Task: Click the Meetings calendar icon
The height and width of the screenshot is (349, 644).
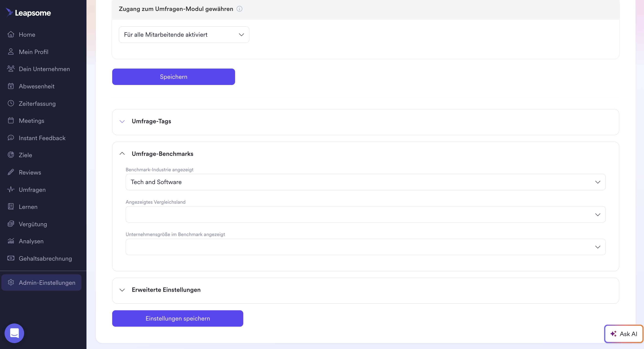Action: [x=11, y=121]
